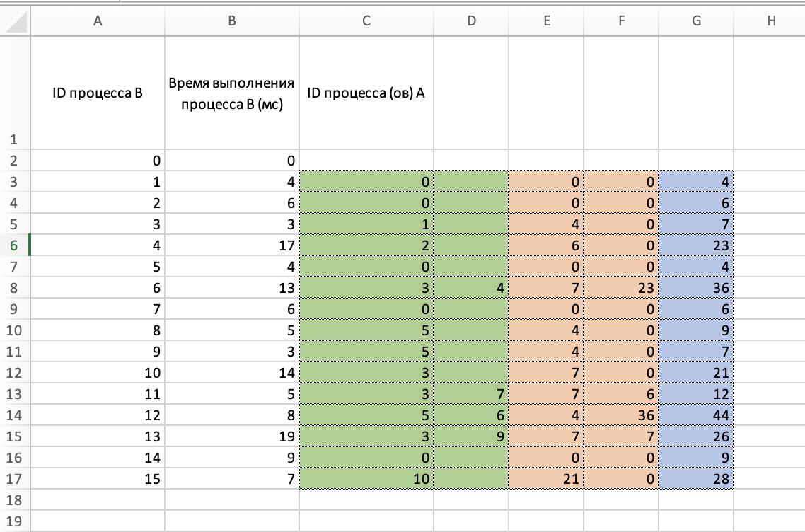Select row 18 header
The width and height of the screenshot is (805, 532).
coord(15,500)
